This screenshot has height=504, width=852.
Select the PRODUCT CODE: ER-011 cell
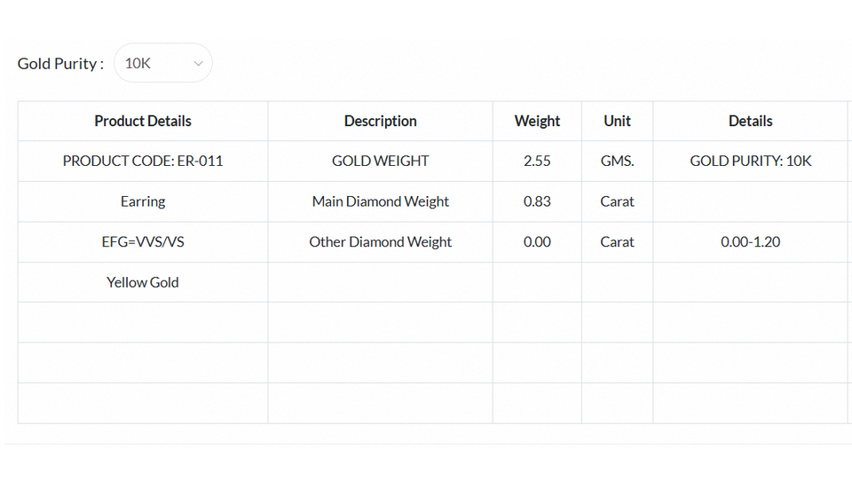point(143,161)
